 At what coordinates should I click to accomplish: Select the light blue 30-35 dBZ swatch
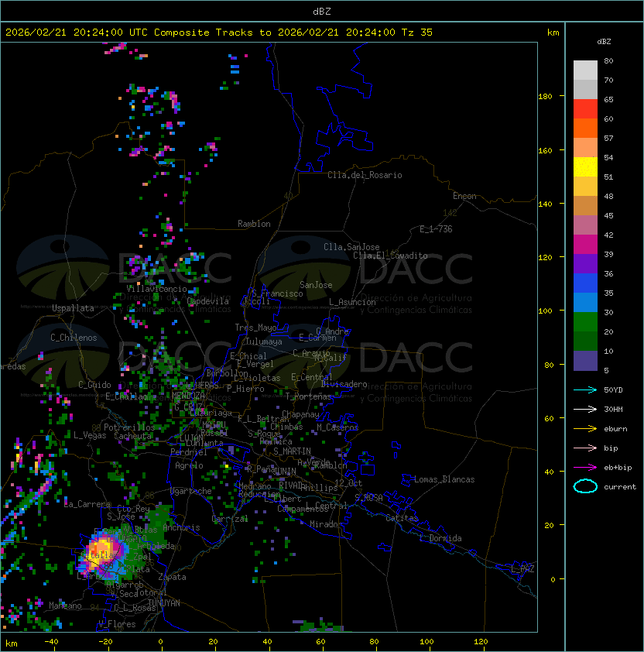585,303
